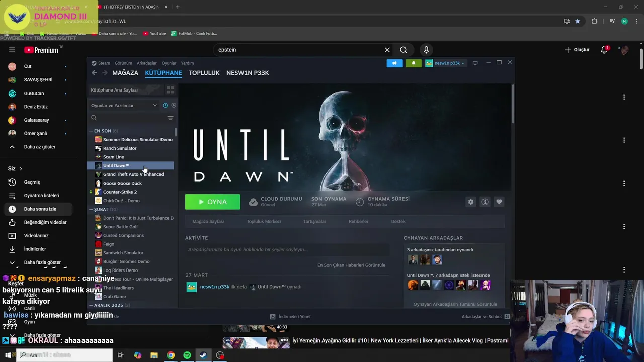Click ready-to-play filter icon
Screen dimensions: 644x362
pos(174,106)
